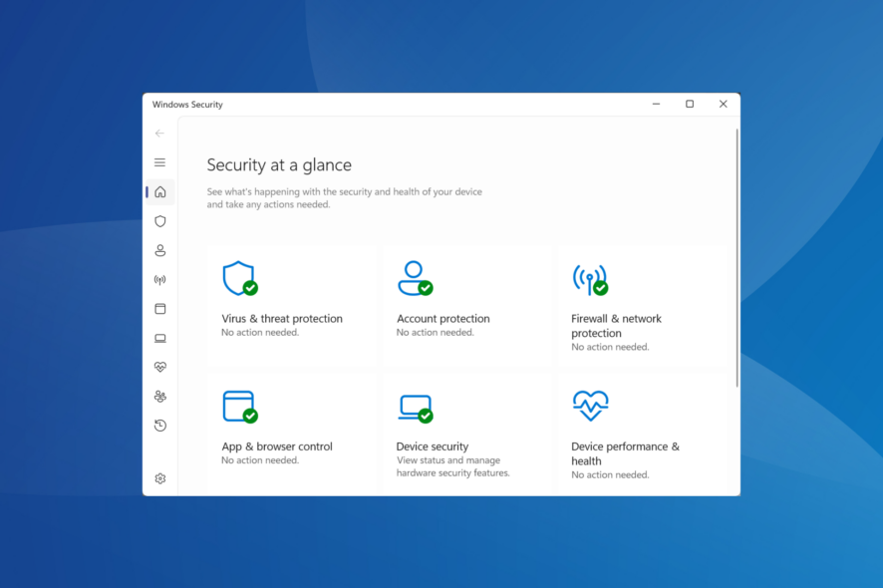This screenshot has height=588, width=883.
Task: Maximize the Windows Security window
Action: click(690, 105)
